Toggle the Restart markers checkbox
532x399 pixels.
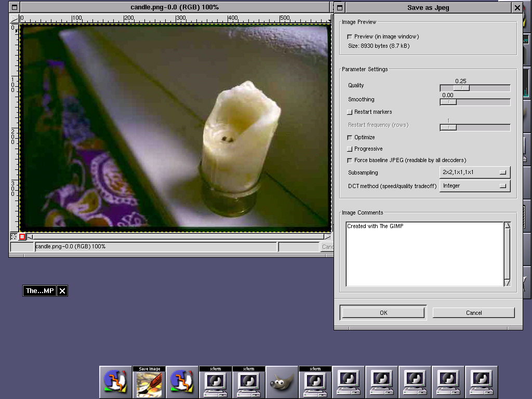click(x=350, y=112)
